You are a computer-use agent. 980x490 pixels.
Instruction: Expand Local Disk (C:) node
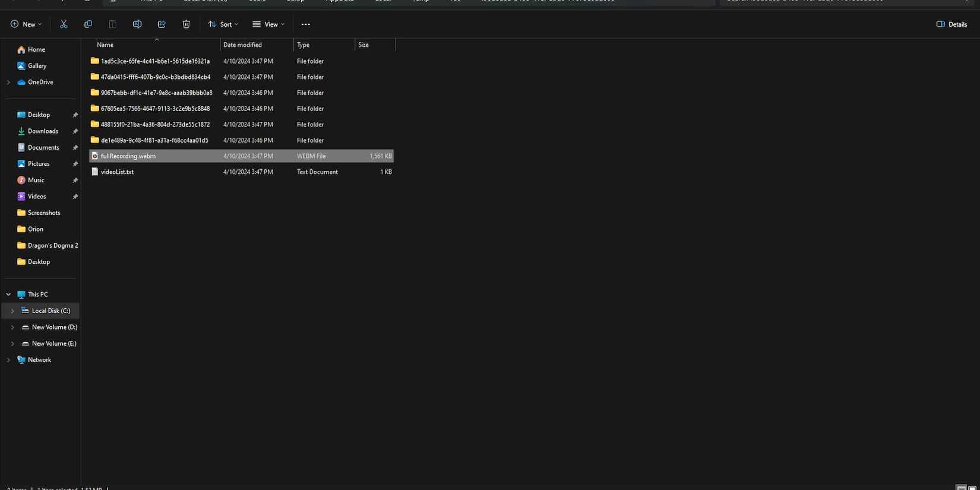pyautogui.click(x=12, y=311)
